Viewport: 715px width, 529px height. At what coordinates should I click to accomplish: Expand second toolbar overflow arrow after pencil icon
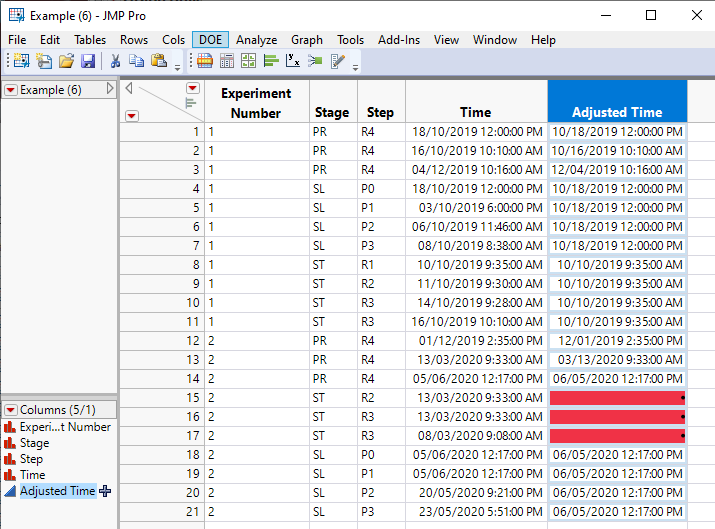pyautogui.click(x=355, y=68)
